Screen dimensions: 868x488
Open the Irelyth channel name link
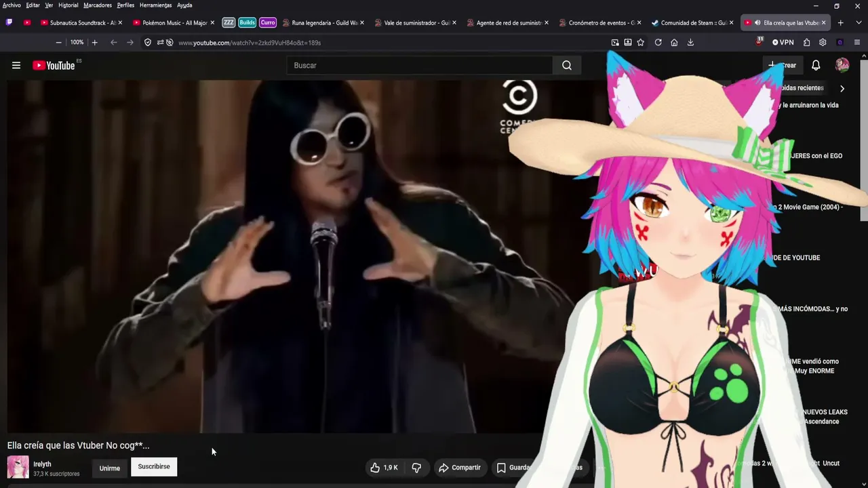(x=42, y=464)
